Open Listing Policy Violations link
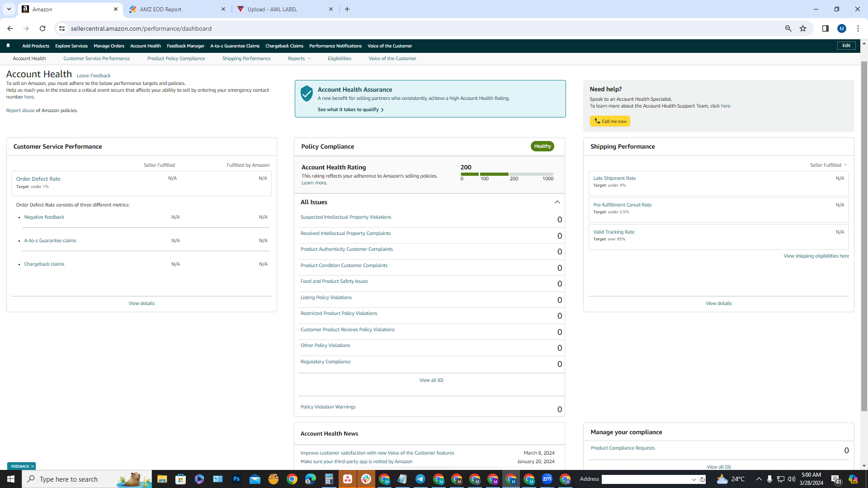Viewport: 868px width, 488px height. [x=326, y=297]
